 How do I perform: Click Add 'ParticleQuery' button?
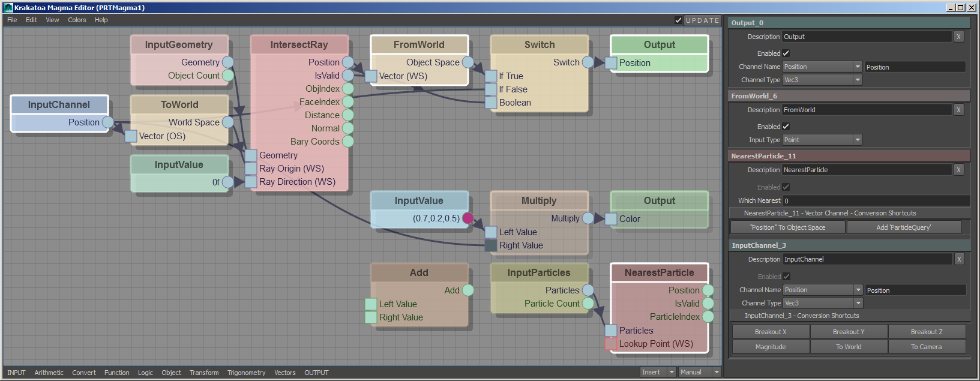pos(904,227)
